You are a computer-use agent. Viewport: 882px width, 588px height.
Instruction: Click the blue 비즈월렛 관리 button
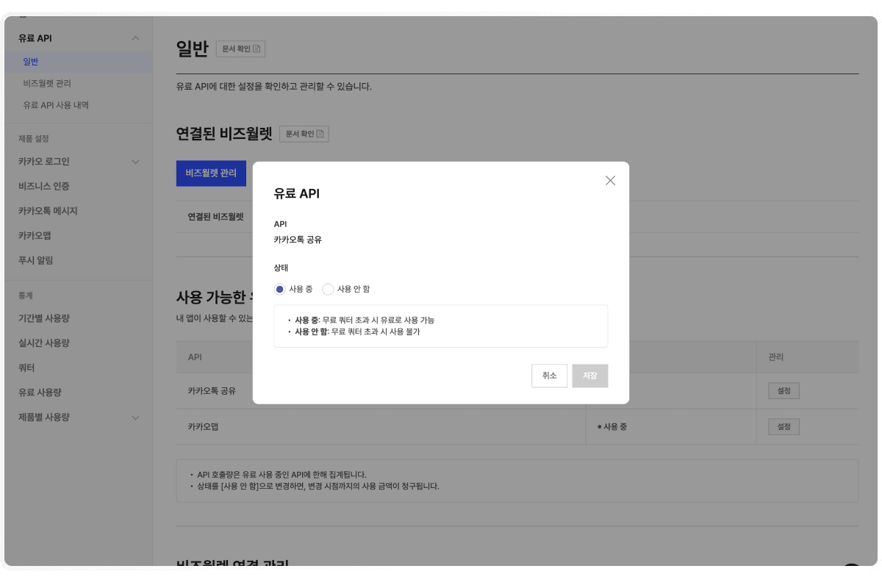point(211,173)
